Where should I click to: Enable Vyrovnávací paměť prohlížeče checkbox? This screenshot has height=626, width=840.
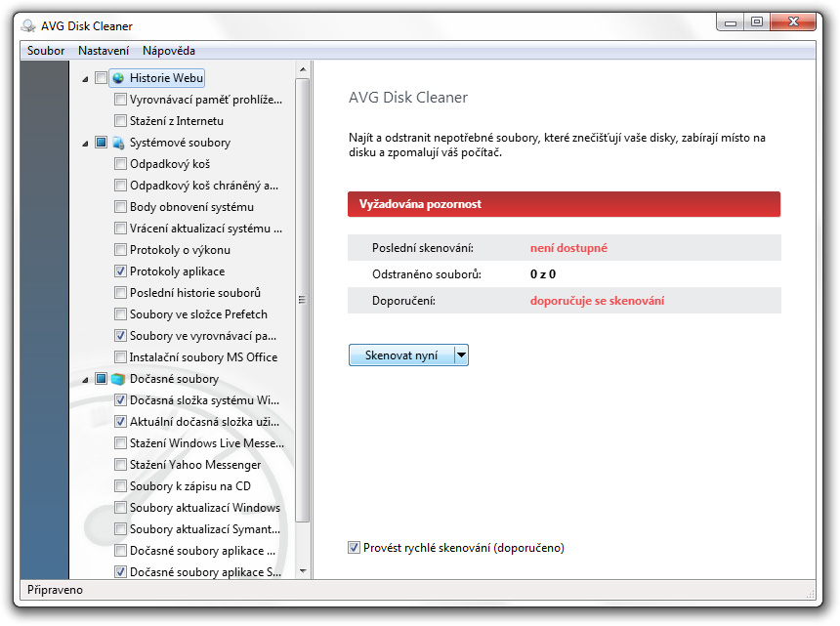(120, 100)
